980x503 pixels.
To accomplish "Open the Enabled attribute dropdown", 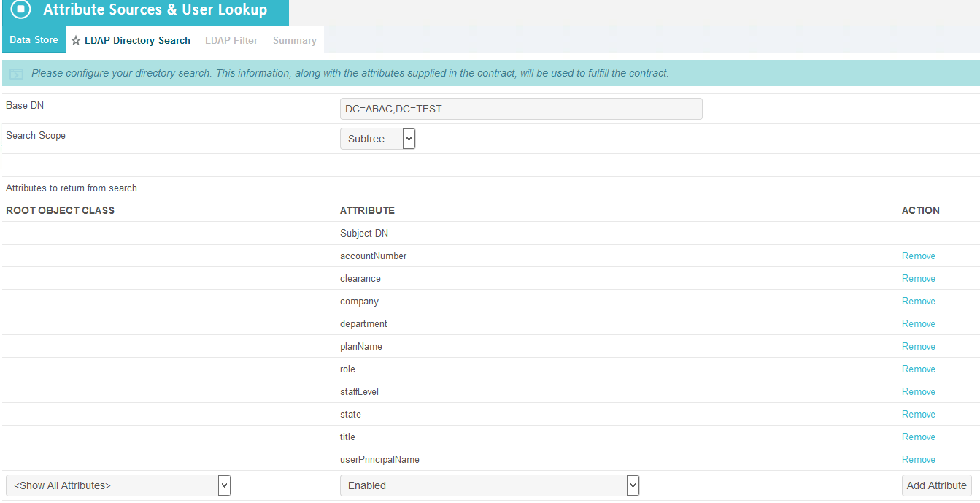I will coord(490,485).
